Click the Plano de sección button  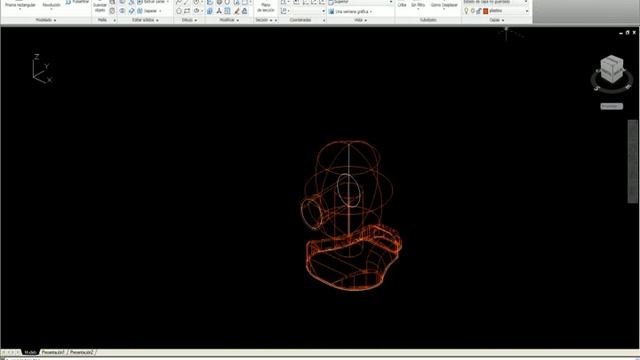(x=266, y=7)
